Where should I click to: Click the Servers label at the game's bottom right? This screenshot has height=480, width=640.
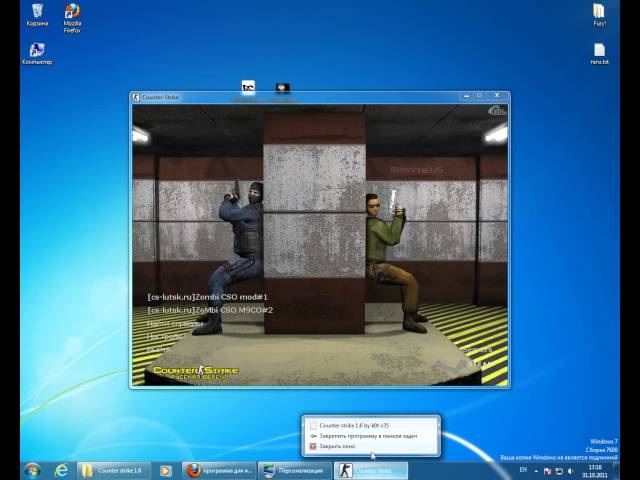477,350
